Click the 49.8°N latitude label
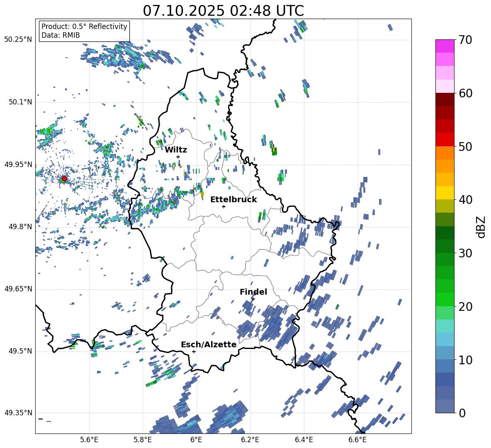Screen dimensions: 491x448 click(20, 227)
